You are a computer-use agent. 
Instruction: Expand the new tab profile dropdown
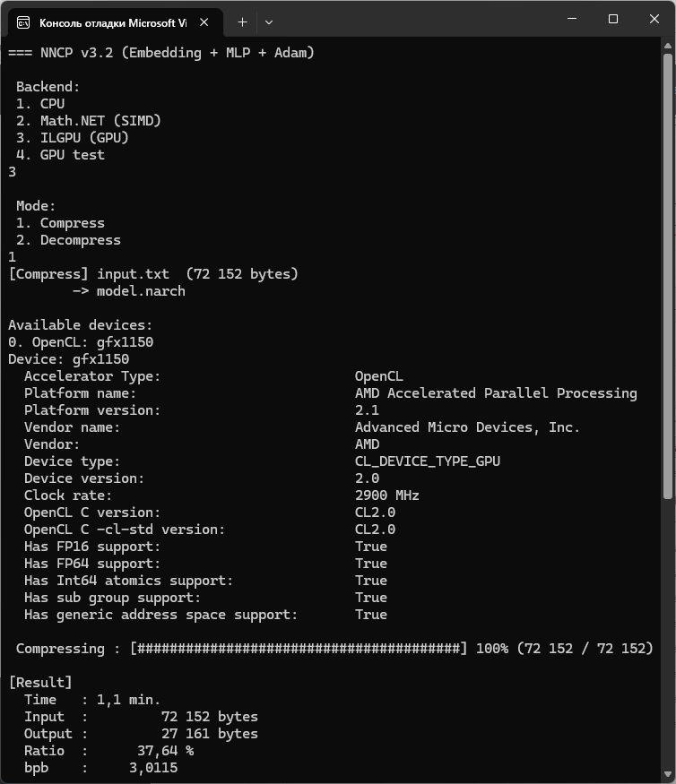269,22
